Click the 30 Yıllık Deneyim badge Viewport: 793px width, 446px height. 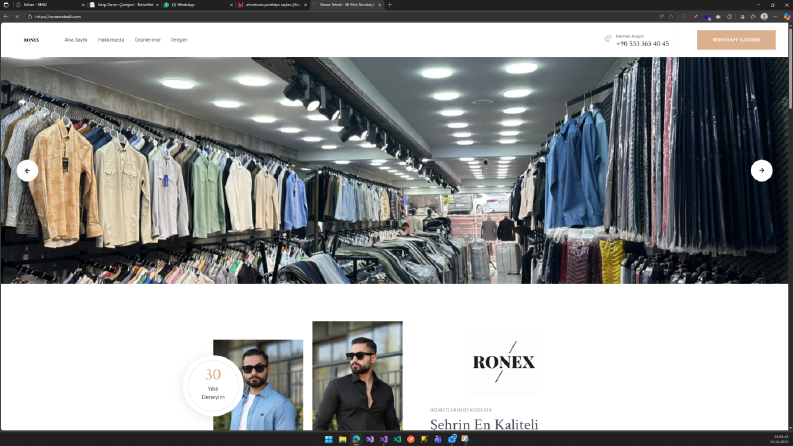[213, 385]
